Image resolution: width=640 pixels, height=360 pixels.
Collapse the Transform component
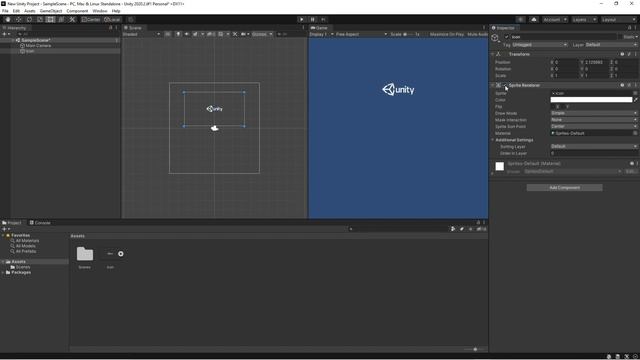coord(493,54)
